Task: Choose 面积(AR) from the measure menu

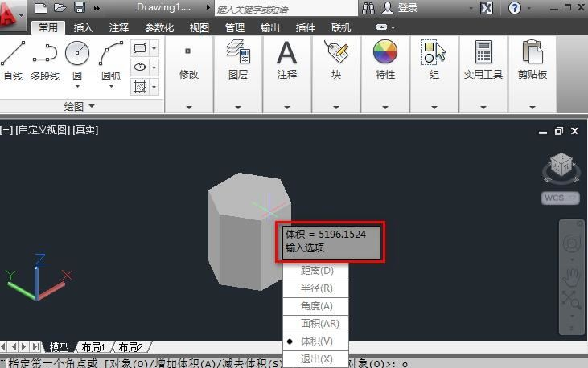Action: (x=316, y=323)
